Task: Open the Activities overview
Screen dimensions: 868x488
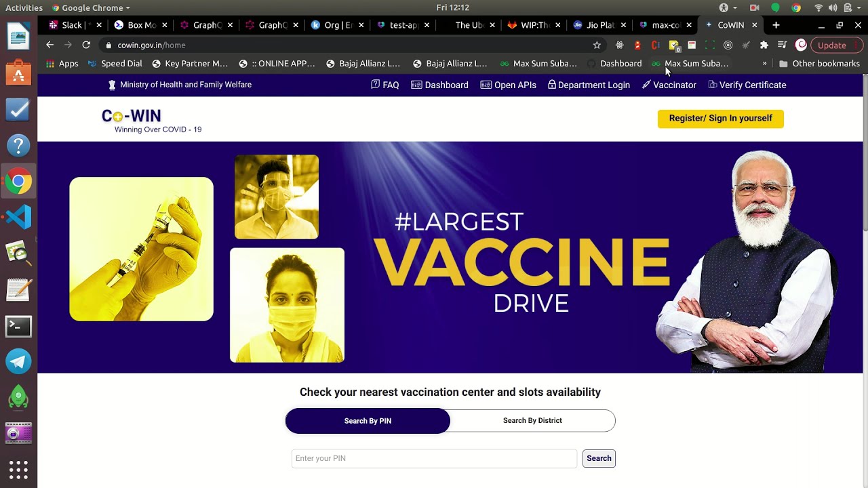Action: [24, 7]
